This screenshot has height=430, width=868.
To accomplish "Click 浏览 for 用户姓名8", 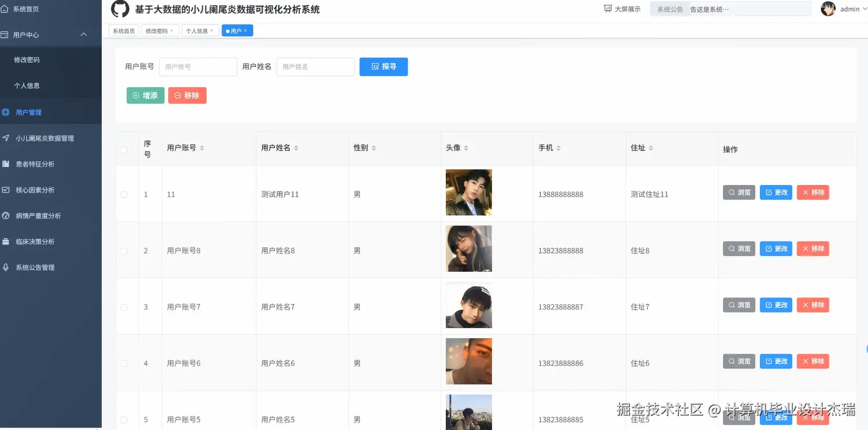I will [x=739, y=248].
